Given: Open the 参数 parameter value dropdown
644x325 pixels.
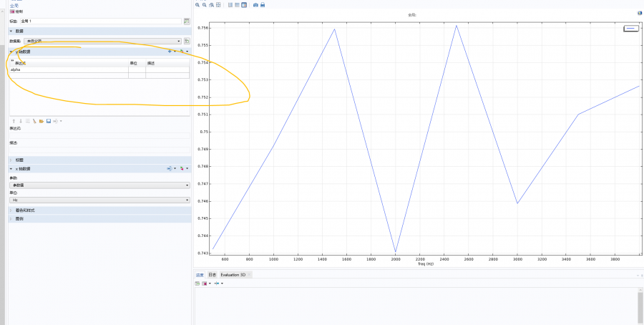Looking at the screenshot, I should (x=99, y=185).
